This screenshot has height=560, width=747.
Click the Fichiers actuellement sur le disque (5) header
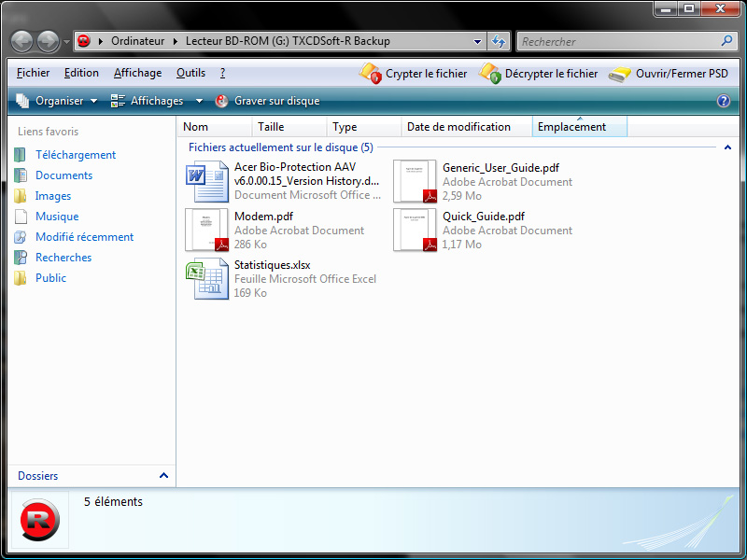[x=281, y=147]
